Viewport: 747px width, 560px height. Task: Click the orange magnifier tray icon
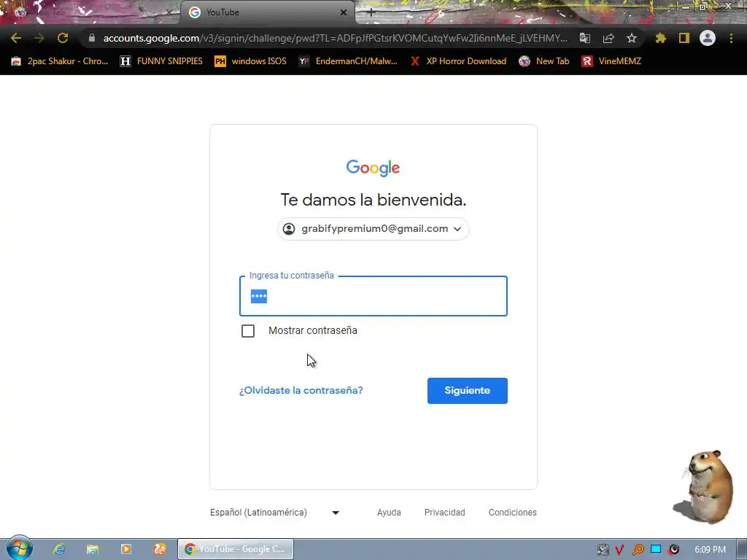coord(638,550)
